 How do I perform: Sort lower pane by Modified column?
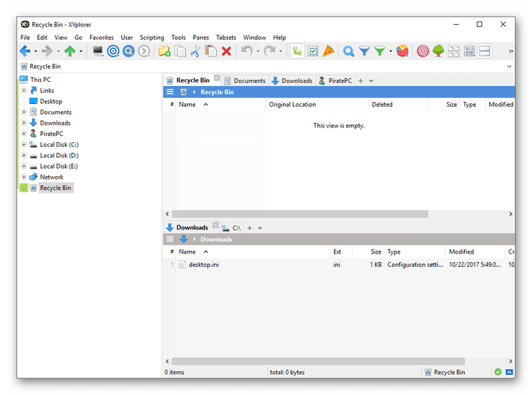475,252
